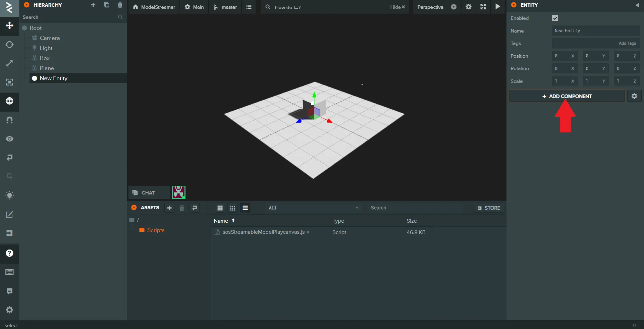Viewport: 644px width, 329px height.
Task: Delete entity trash icon in Hierarchy
Action: point(120,5)
